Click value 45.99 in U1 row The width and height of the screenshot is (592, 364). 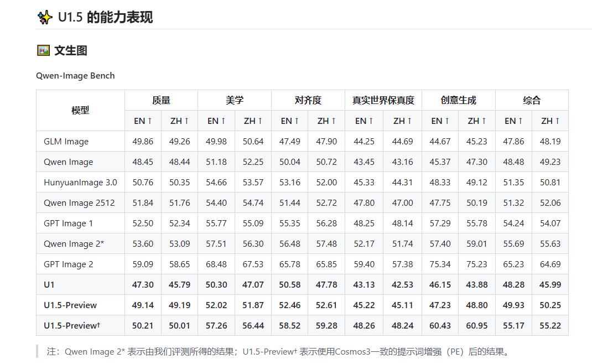pyautogui.click(x=550, y=285)
